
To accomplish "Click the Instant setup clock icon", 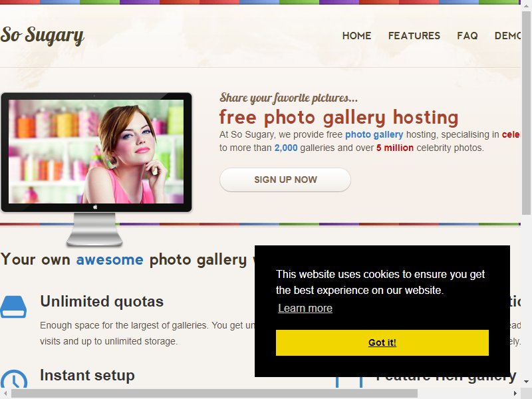I will point(13,378).
